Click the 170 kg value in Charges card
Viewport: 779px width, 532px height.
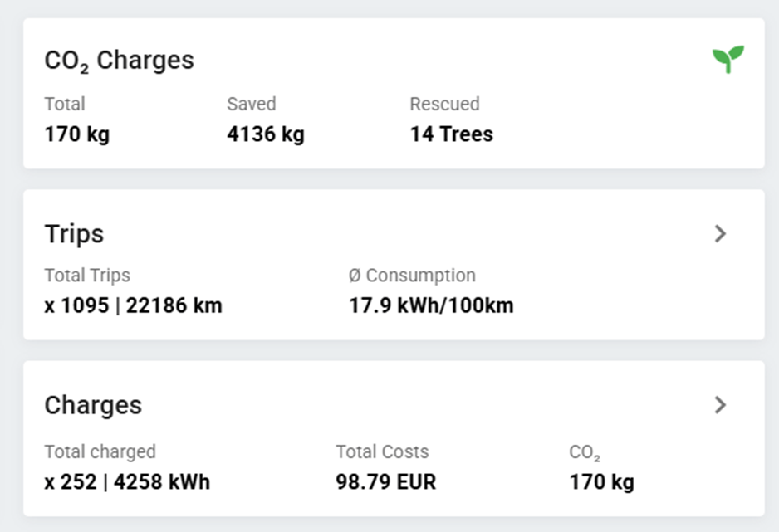click(601, 482)
